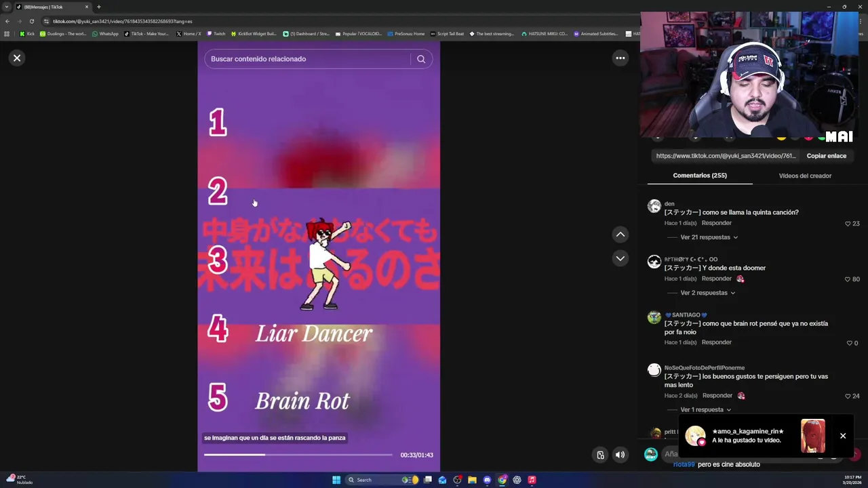Screen dimensions: 868x488
Task: Open Kick bookmark
Action: 27,34
